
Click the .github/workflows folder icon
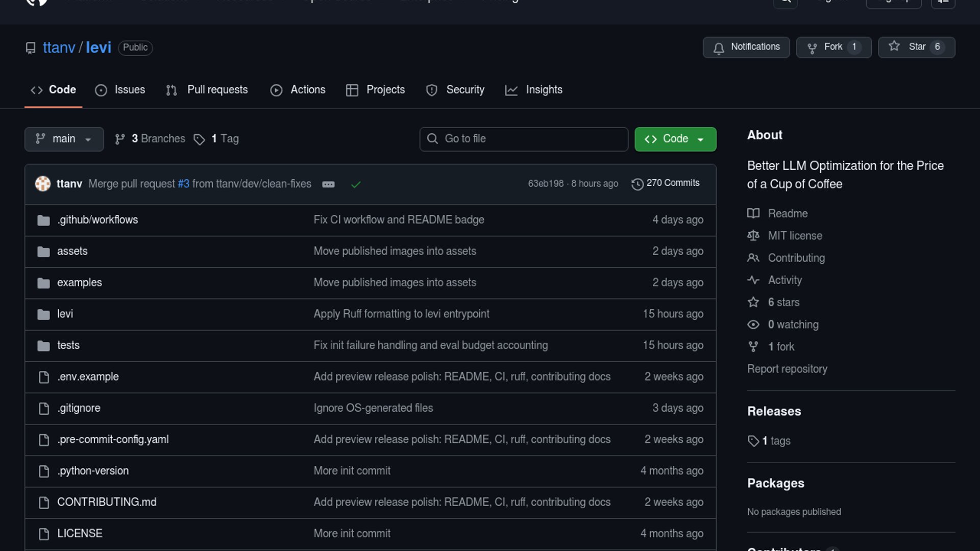[x=43, y=220]
